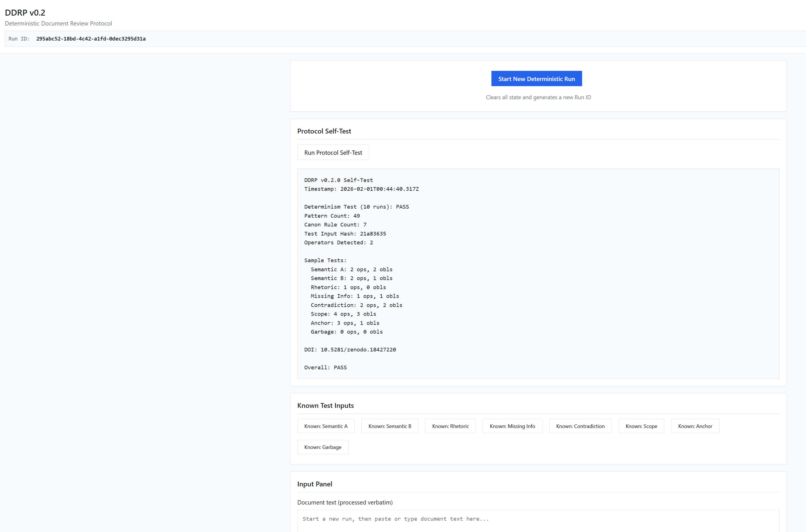Image resolution: width=806 pixels, height=532 pixels.
Task: Choose Known: Contradiction test input
Action: [x=580, y=426]
